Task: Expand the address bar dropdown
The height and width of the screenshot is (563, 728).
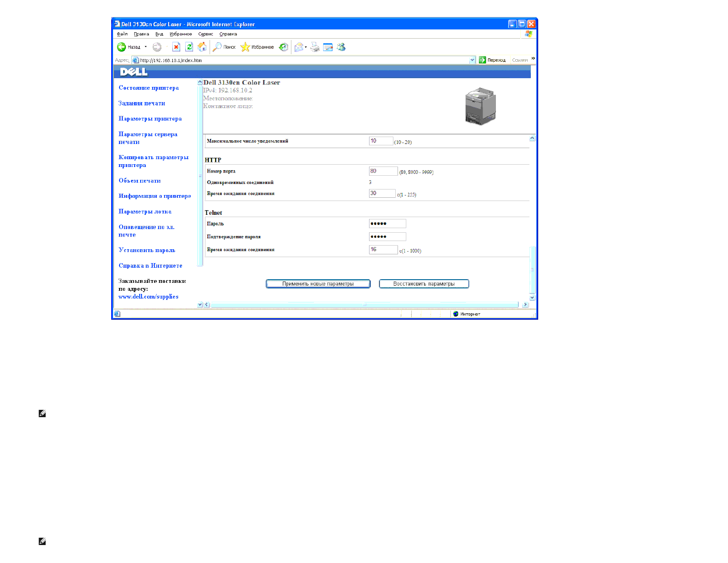Action: tap(472, 60)
